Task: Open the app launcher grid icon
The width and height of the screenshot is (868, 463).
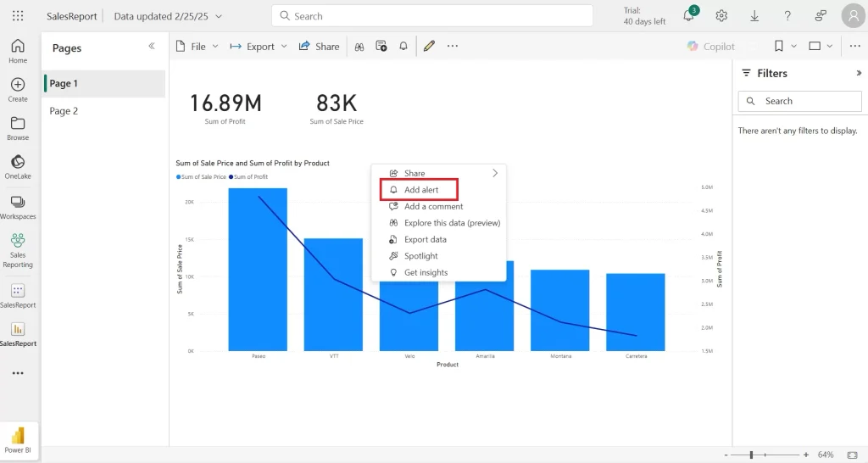Action: (18, 16)
